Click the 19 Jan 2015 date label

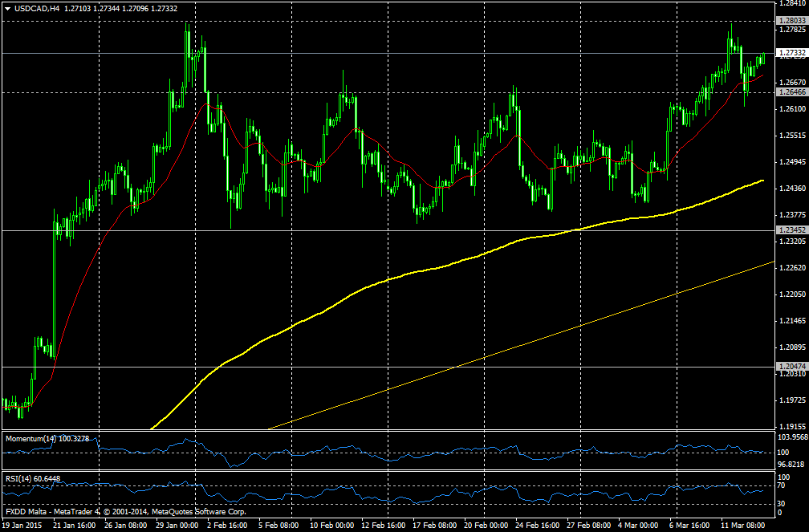[x=23, y=526]
